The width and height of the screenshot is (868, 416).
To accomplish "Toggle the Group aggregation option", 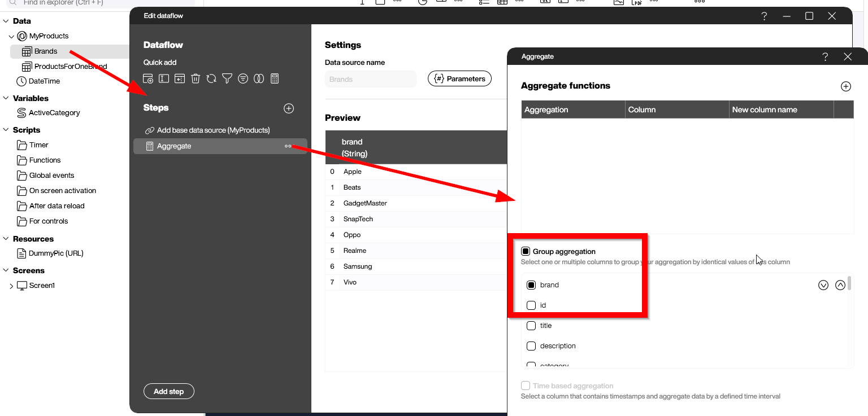I will pos(526,251).
